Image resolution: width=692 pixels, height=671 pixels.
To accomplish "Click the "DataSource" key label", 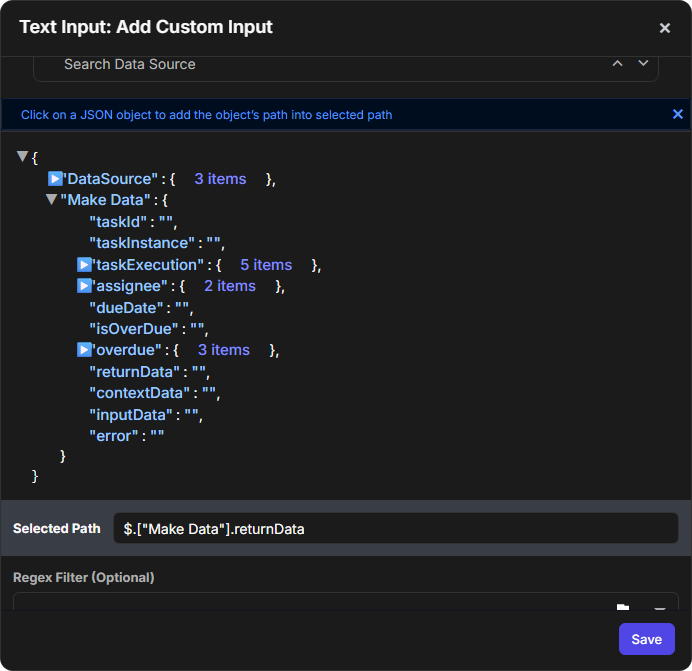I will click(x=110, y=179).
